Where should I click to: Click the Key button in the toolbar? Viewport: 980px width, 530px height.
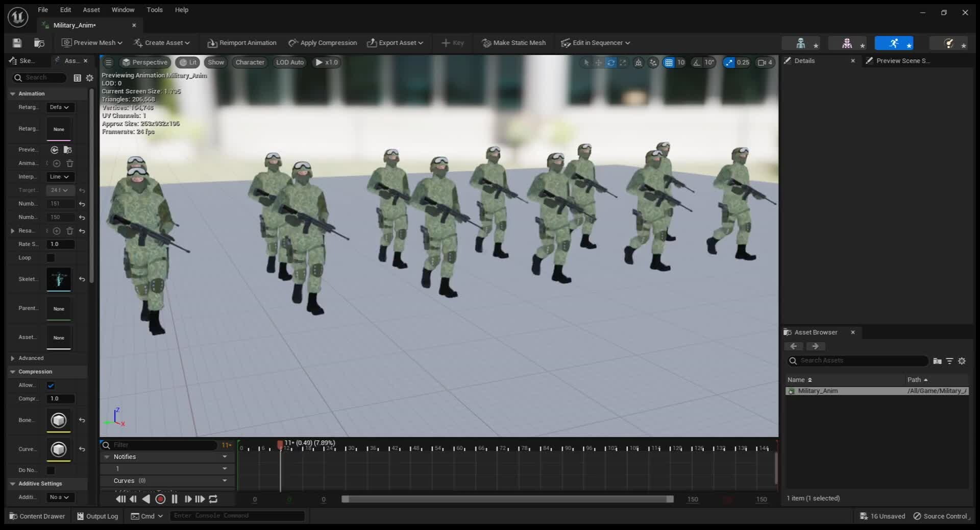[452, 43]
